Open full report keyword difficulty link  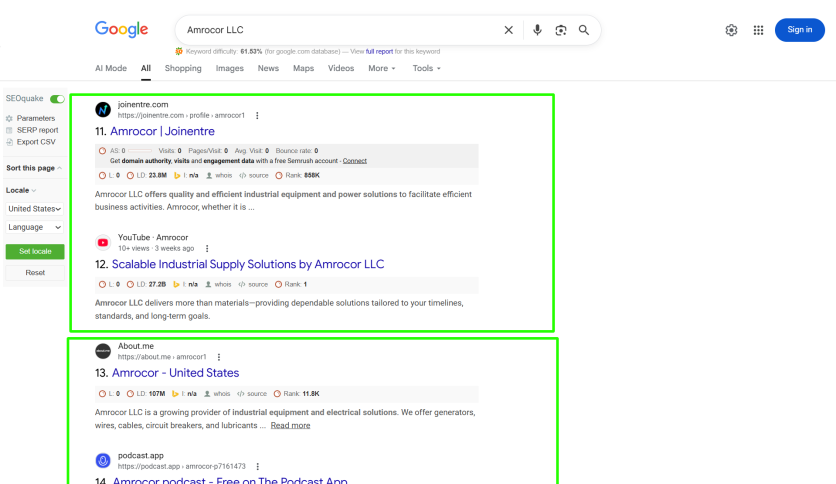coord(379,52)
